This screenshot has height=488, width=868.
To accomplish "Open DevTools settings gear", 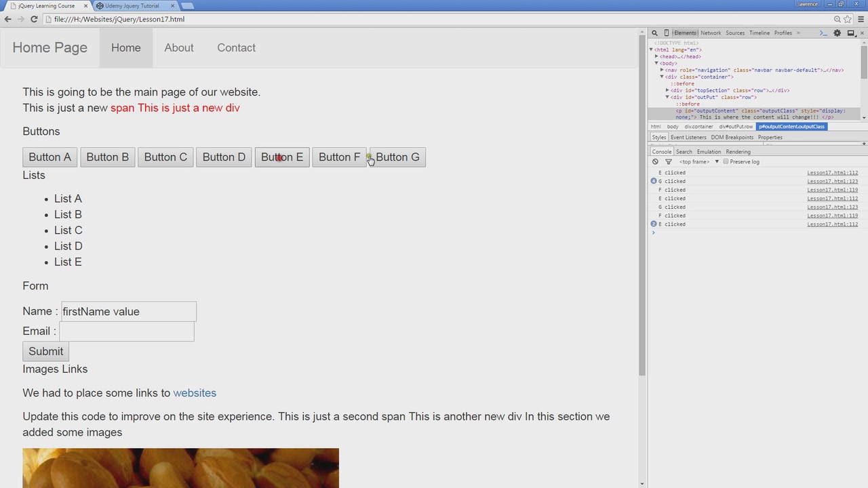I will tap(837, 33).
